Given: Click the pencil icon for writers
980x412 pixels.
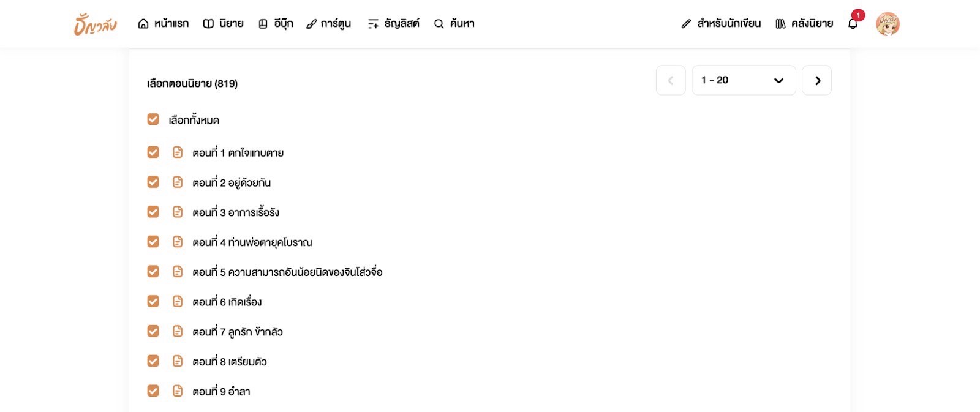Looking at the screenshot, I should click(x=686, y=24).
